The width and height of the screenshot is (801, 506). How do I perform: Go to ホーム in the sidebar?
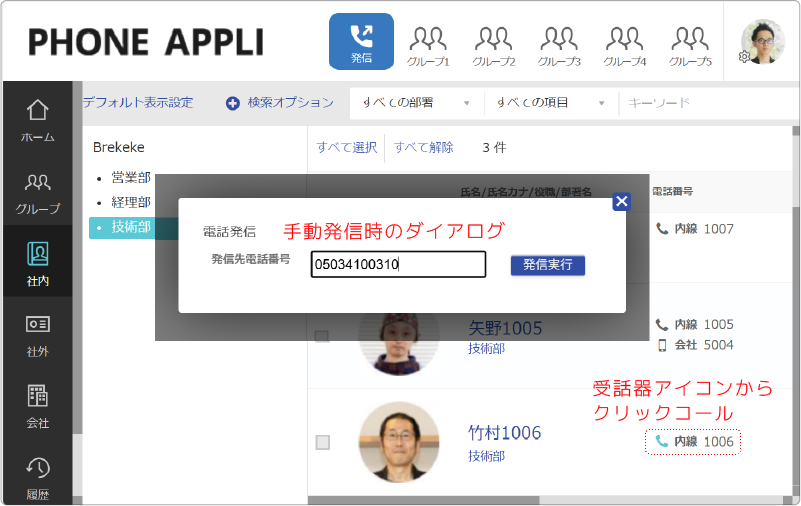pos(37,121)
